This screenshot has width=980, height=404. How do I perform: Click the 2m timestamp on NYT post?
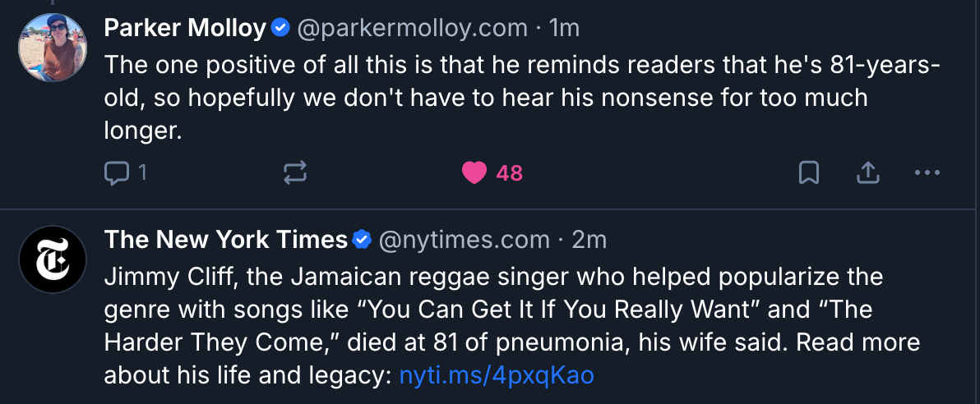589,240
